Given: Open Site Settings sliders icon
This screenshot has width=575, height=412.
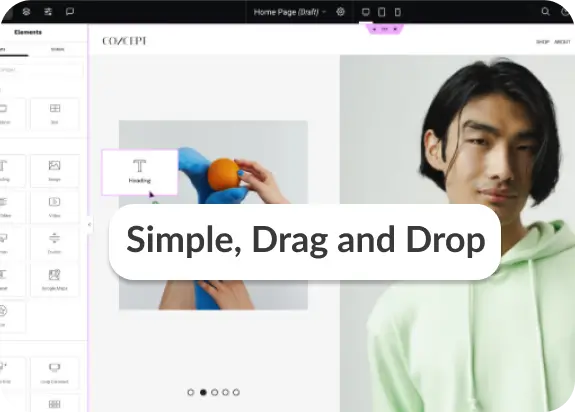Looking at the screenshot, I should (48, 12).
